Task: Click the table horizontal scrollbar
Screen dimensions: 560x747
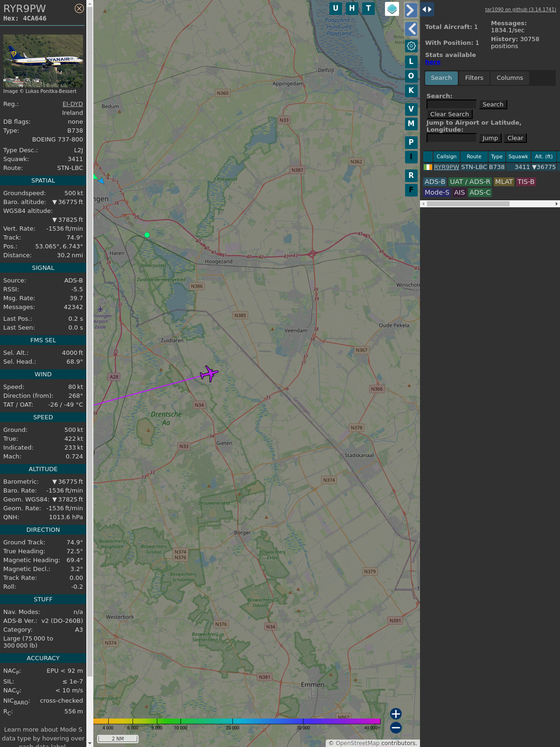Action: (468, 204)
